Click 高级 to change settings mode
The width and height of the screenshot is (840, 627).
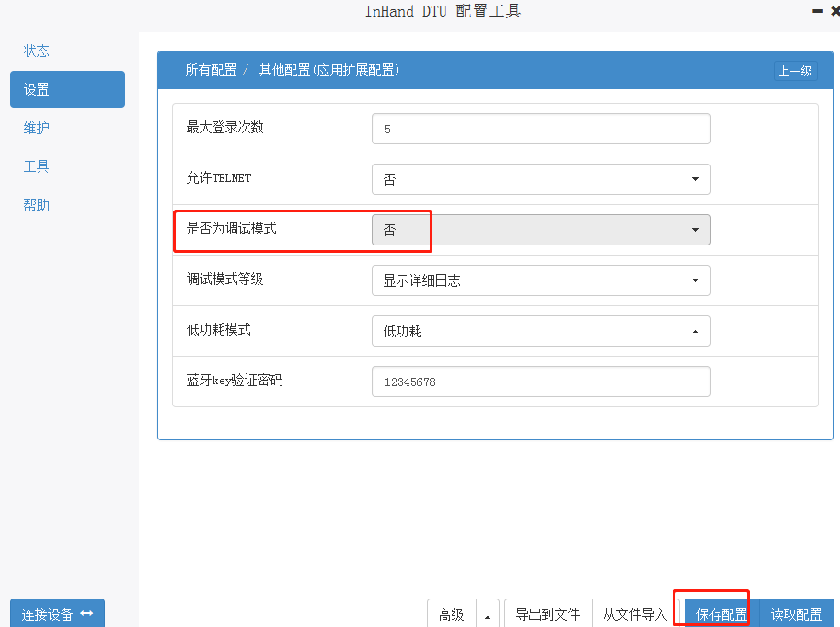point(451,613)
